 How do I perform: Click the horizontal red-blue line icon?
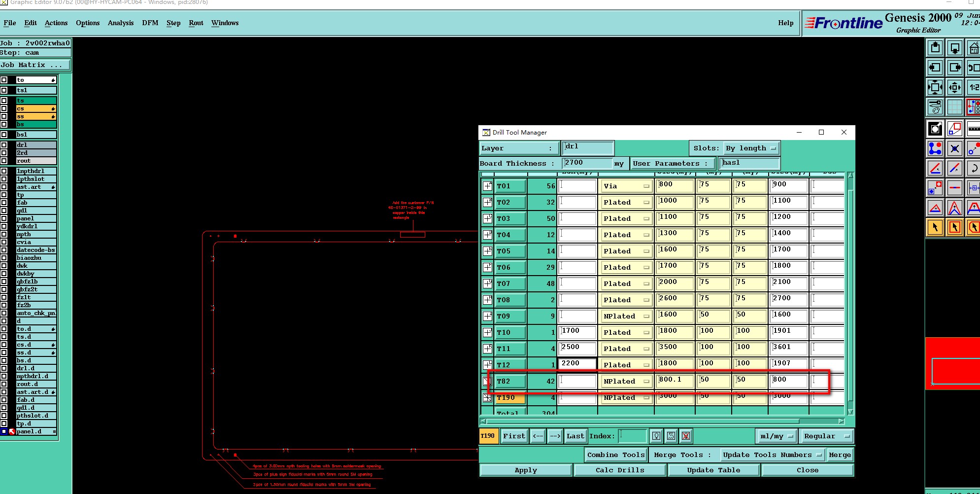pyautogui.click(x=955, y=188)
